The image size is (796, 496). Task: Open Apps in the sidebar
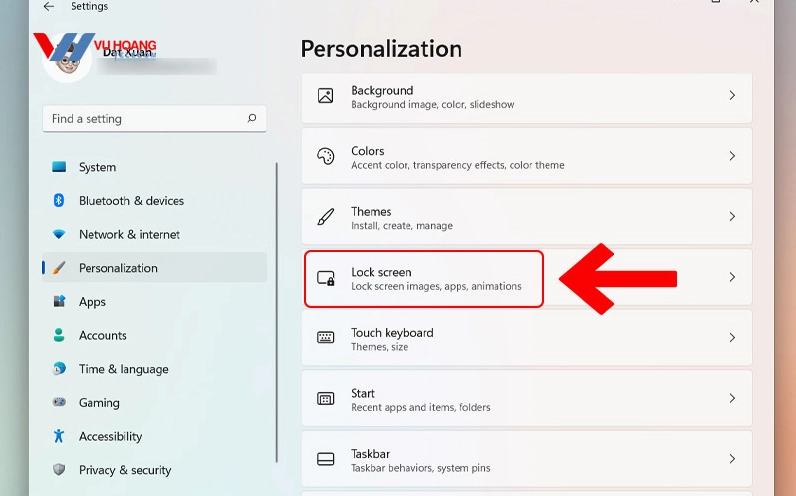[x=93, y=302]
